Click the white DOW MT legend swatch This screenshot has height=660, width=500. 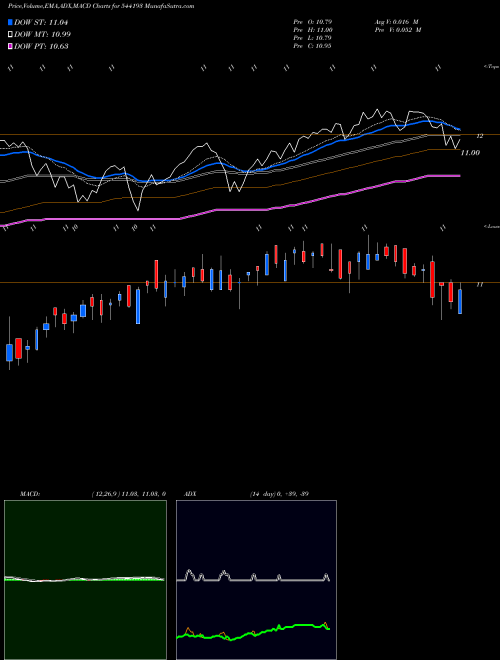tap(10, 35)
